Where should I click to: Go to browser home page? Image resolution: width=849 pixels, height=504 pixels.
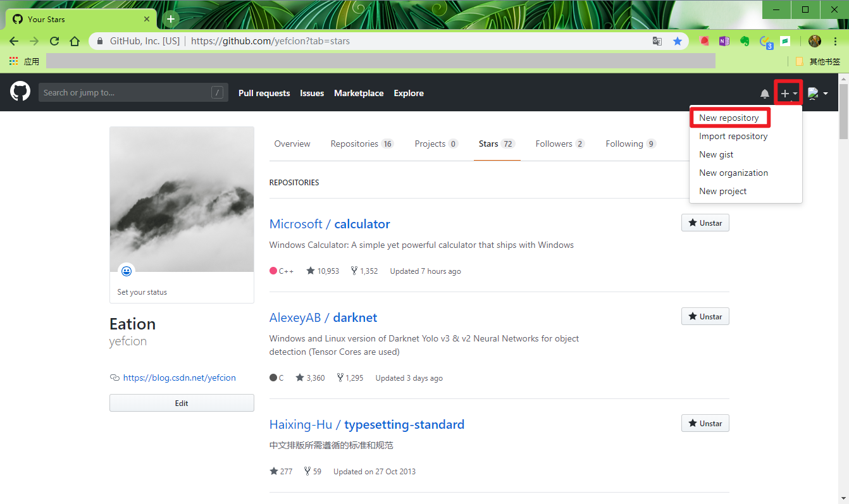click(75, 41)
